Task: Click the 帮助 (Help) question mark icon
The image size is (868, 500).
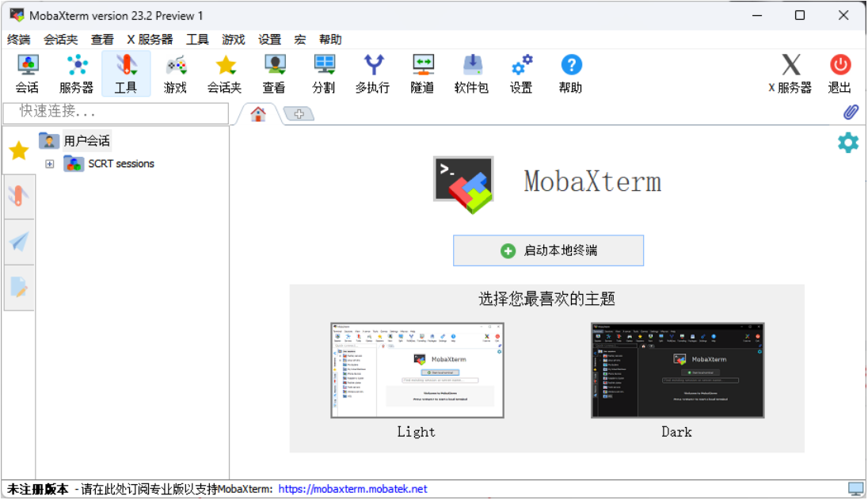Action: click(x=571, y=73)
